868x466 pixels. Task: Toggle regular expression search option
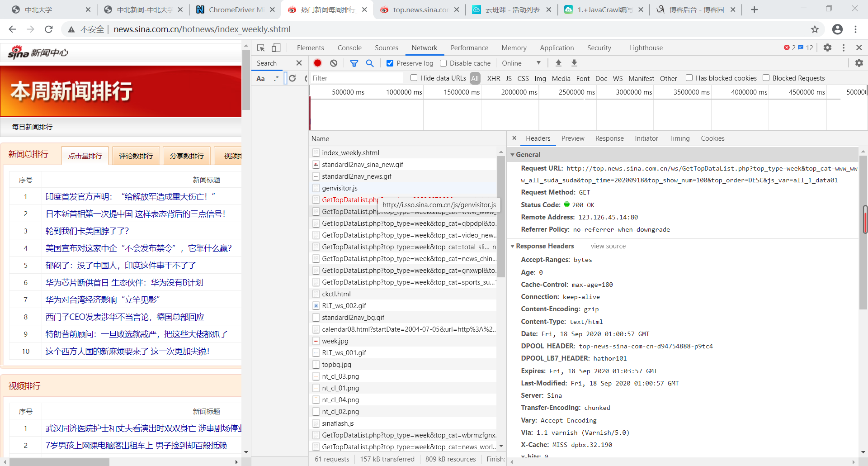coord(276,78)
